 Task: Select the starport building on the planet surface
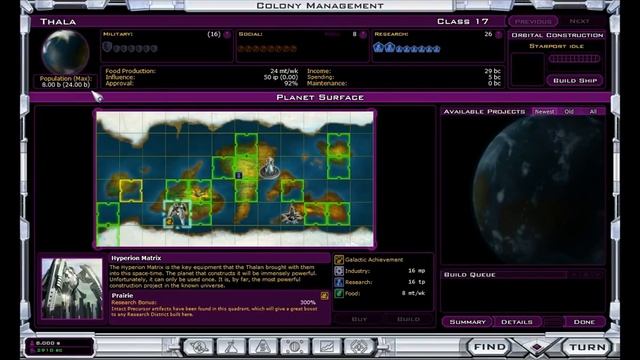point(291,214)
